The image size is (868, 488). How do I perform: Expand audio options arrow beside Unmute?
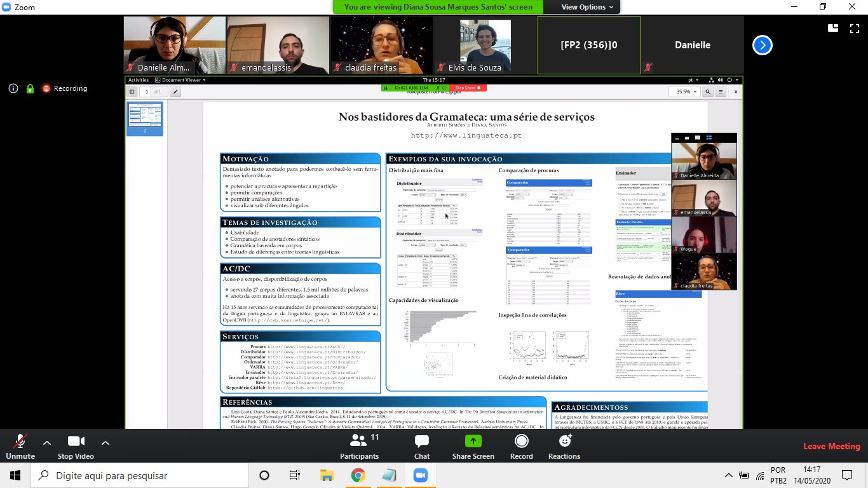coord(46,442)
